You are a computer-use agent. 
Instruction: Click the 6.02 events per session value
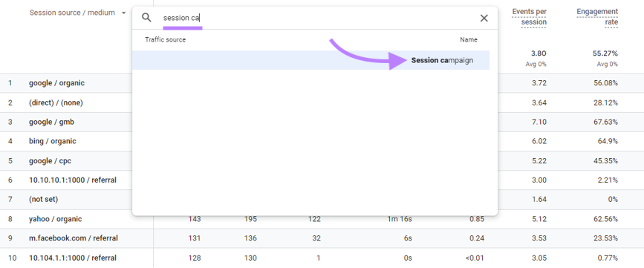point(539,141)
